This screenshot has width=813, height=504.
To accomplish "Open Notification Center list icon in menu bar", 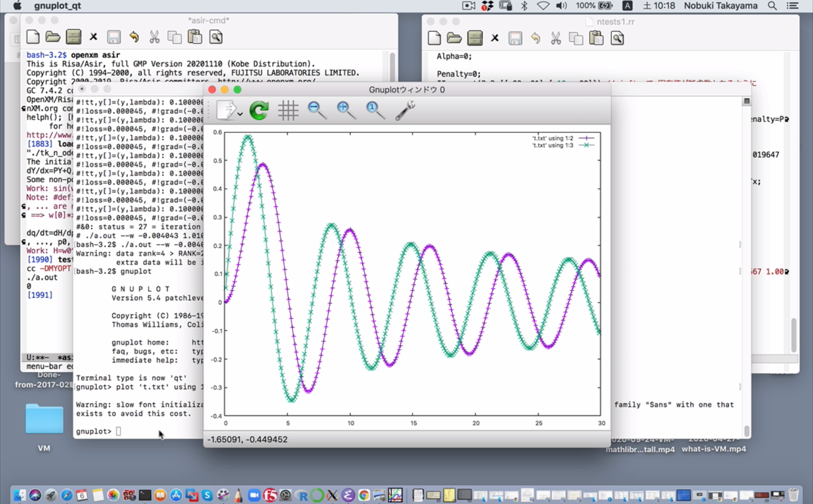I will pyautogui.click(x=793, y=6).
